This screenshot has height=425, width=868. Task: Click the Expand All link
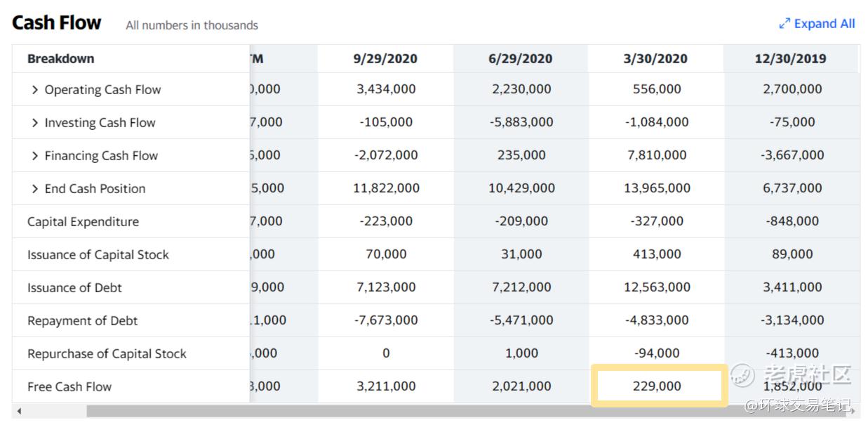pyautogui.click(x=824, y=24)
